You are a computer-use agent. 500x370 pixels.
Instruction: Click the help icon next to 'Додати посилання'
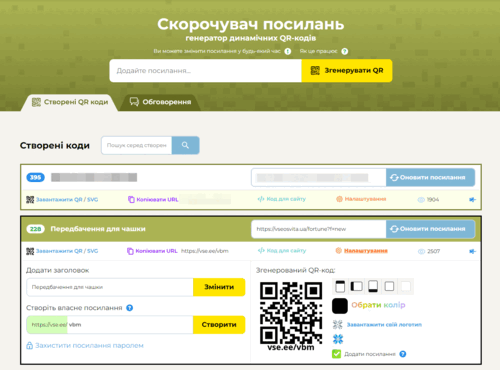click(x=403, y=354)
